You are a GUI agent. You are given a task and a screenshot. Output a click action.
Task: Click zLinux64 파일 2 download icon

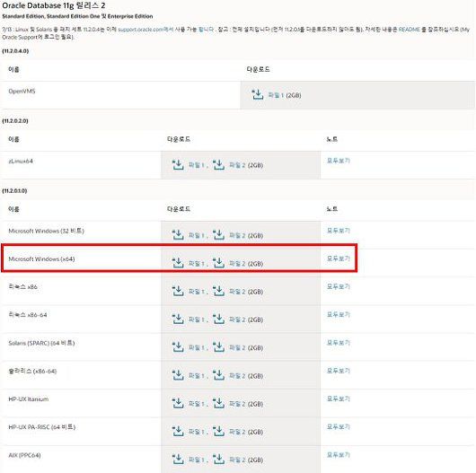coord(218,165)
